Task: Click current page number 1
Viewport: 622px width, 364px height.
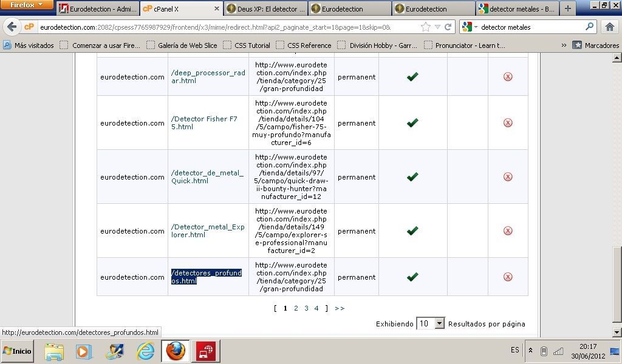Action: (x=285, y=308)
